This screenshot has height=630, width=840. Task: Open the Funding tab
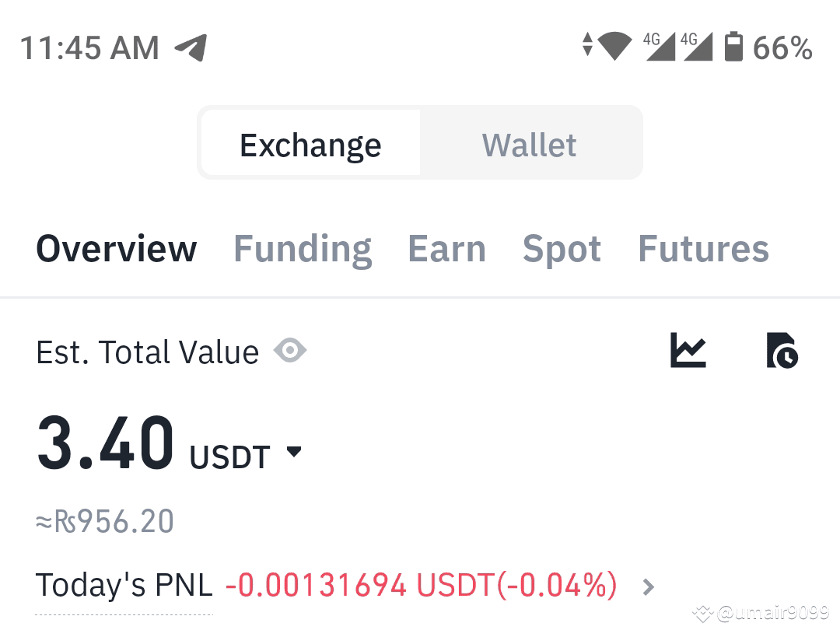(303, 249)
